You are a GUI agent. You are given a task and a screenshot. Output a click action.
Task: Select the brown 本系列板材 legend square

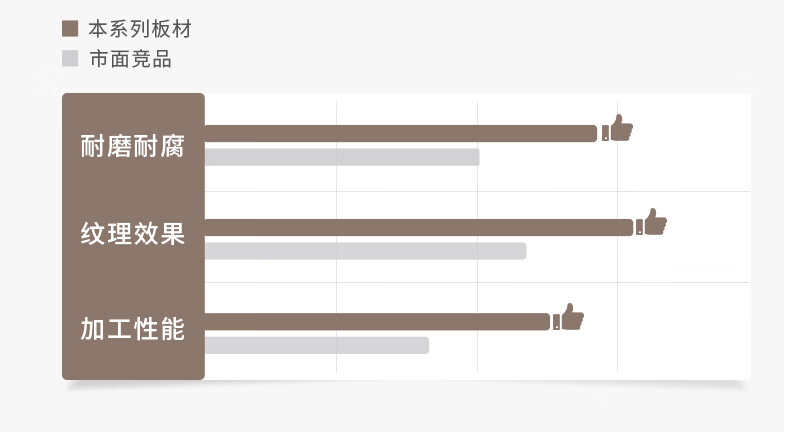[70, 29]
